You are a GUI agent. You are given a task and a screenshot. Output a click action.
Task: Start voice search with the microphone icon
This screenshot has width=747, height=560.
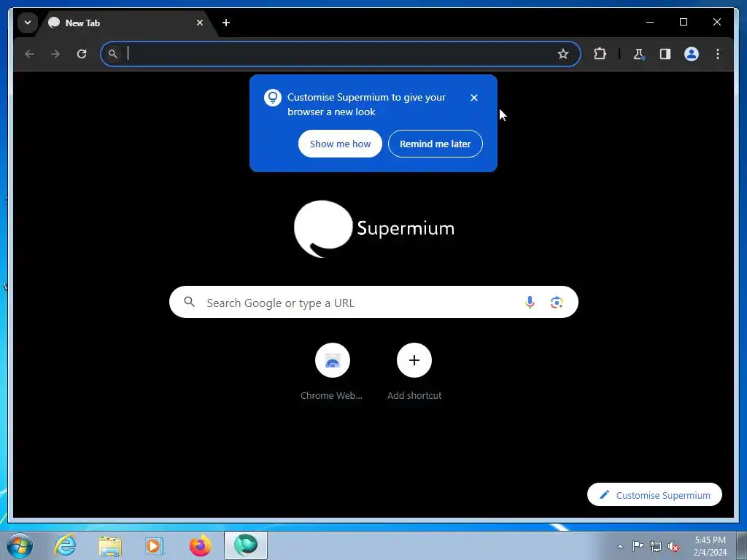coord(530,302)
